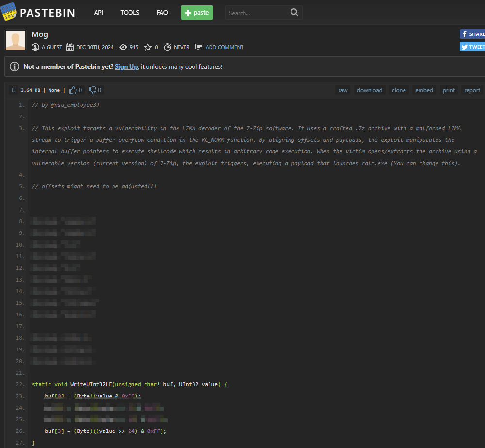Click the 945 view count
The image size is (485, 448).
[134, 47]
